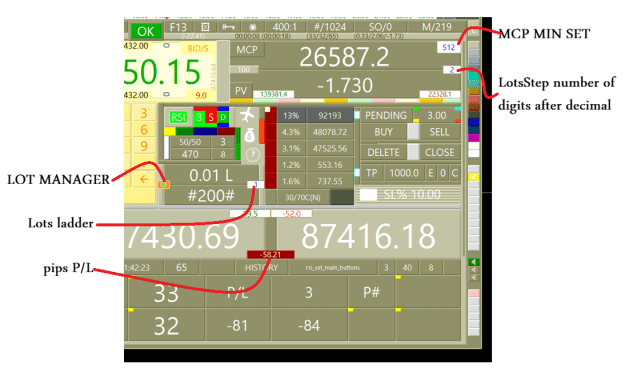
Task: Click the green speaker icon
Action: [474, 262]
